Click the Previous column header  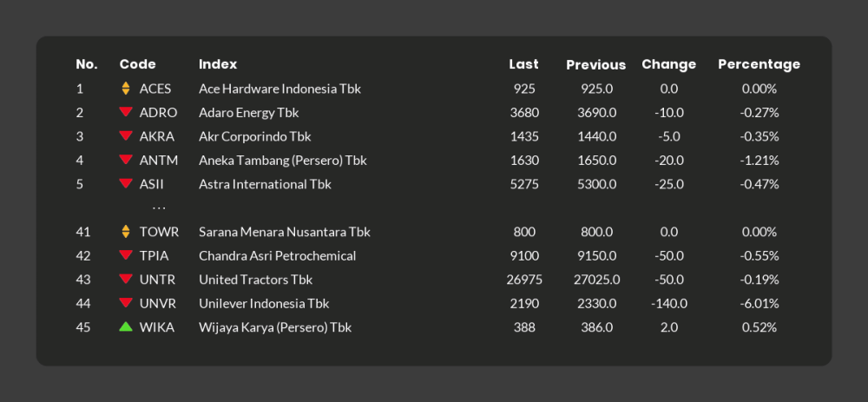point(595,65)
